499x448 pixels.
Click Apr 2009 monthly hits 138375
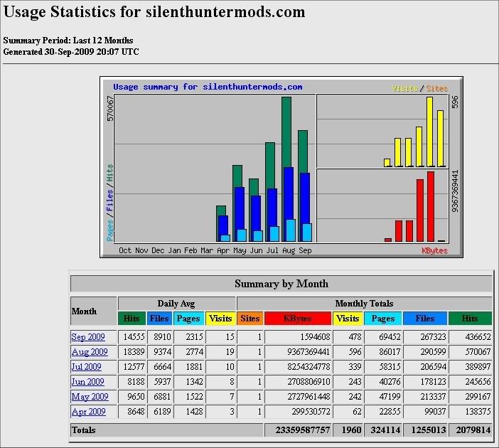pos(478,412)
